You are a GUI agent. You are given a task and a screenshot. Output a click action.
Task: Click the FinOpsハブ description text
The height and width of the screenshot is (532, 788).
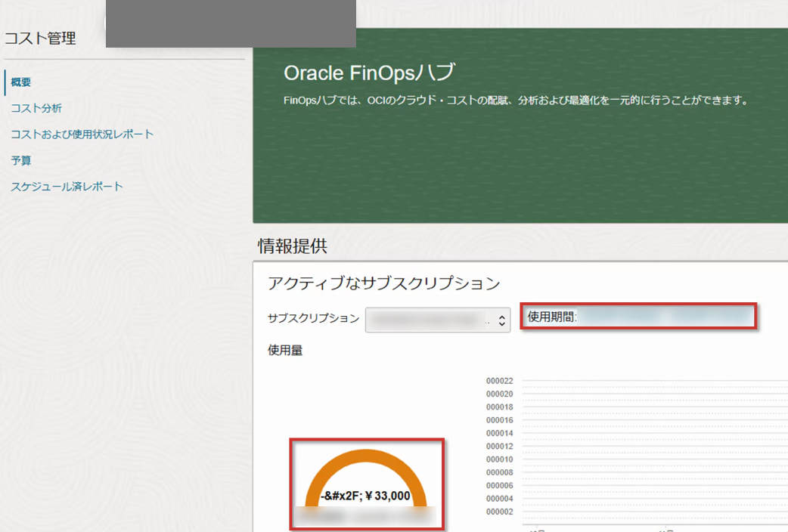tap(516, 101)
